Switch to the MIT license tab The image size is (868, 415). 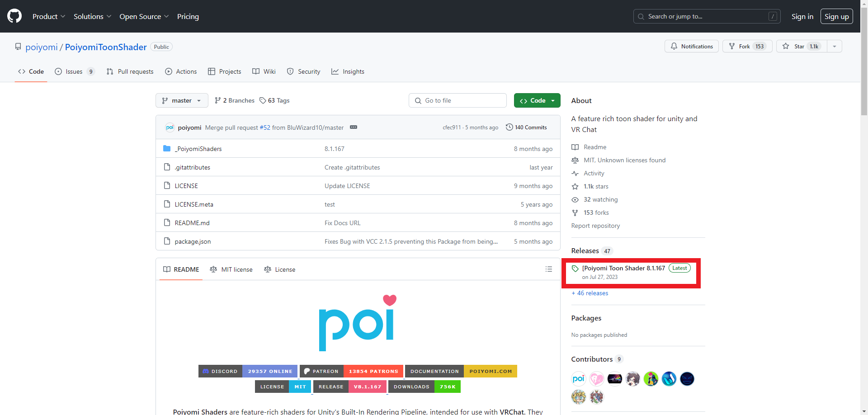[x=231, y=269]
